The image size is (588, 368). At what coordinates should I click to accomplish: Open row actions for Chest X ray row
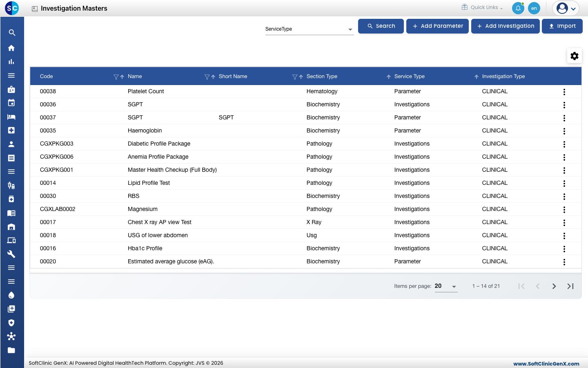pyautogui.click(x=564, y=223)
